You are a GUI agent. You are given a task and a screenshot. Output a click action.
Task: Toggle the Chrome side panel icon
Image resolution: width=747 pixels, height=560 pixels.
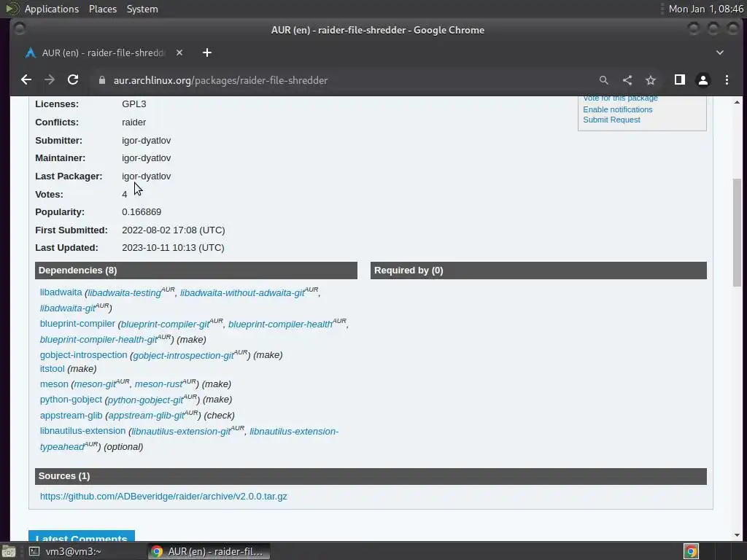(x=680, y=80)
